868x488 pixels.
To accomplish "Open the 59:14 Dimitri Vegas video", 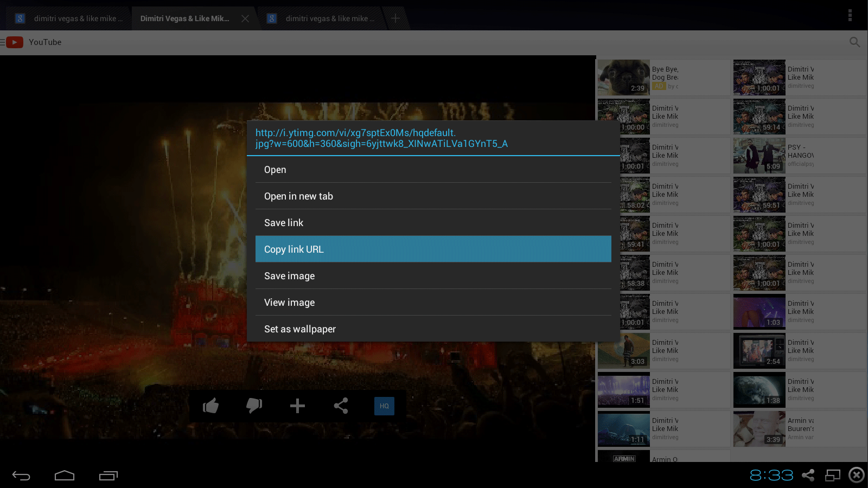I will [x=759, y=117].
